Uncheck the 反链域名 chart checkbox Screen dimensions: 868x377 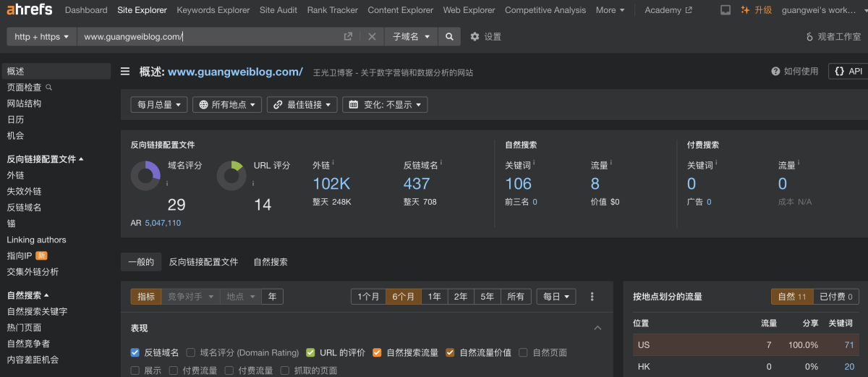point(135,352)
